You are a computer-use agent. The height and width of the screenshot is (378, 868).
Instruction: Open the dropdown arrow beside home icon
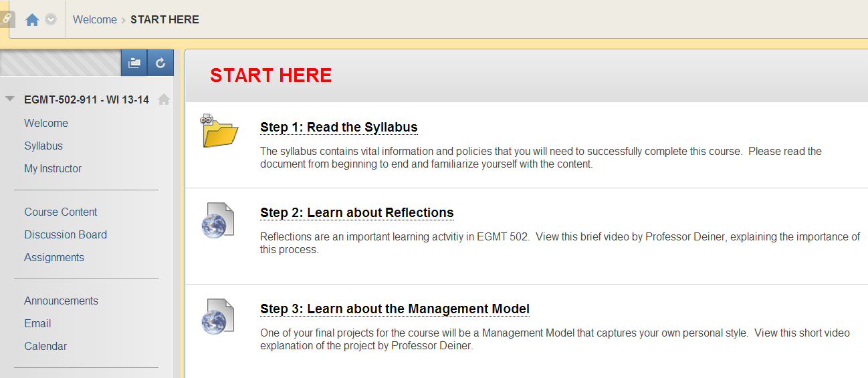pos(51,20)
